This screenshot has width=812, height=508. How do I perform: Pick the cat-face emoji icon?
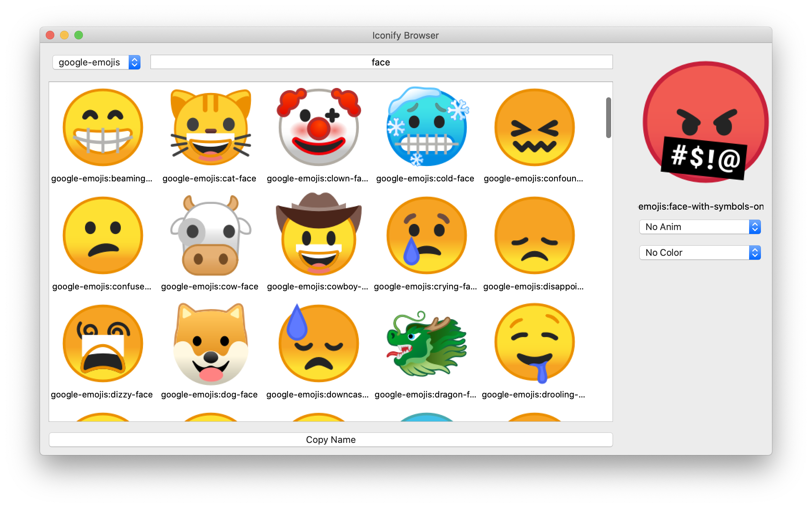pyautogui.click(x=211, y=127)
